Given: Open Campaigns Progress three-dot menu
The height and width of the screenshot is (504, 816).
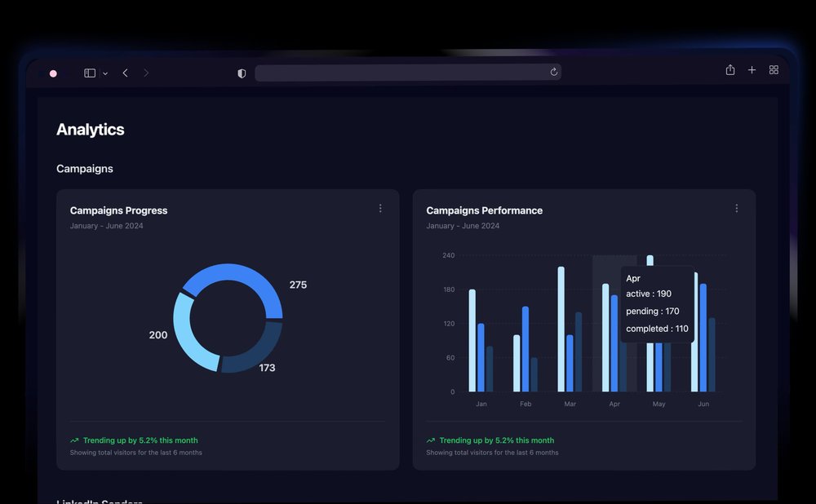Looking at the screenshot, I should pos(380,208).
